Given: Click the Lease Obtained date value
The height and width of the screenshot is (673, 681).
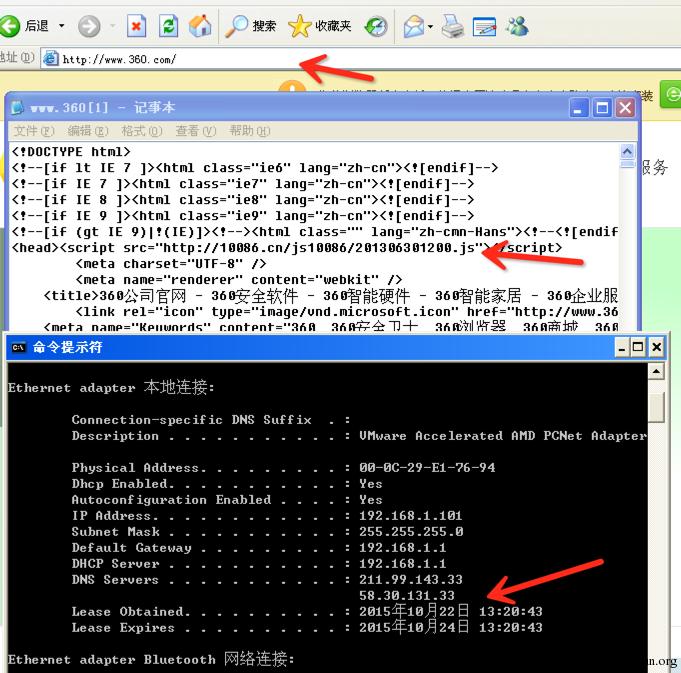Looking at the screenshot, I should coord(451,611).
